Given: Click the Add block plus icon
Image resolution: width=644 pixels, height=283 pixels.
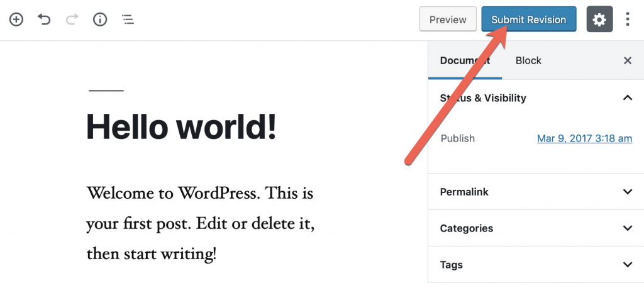Looking at the screenshot, I should click(16, 19).
